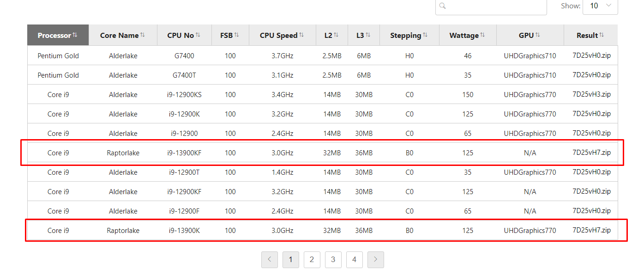Download 7D25vH0.zip for i9-12900T row
644x269 pixels.
click(592, 172)
